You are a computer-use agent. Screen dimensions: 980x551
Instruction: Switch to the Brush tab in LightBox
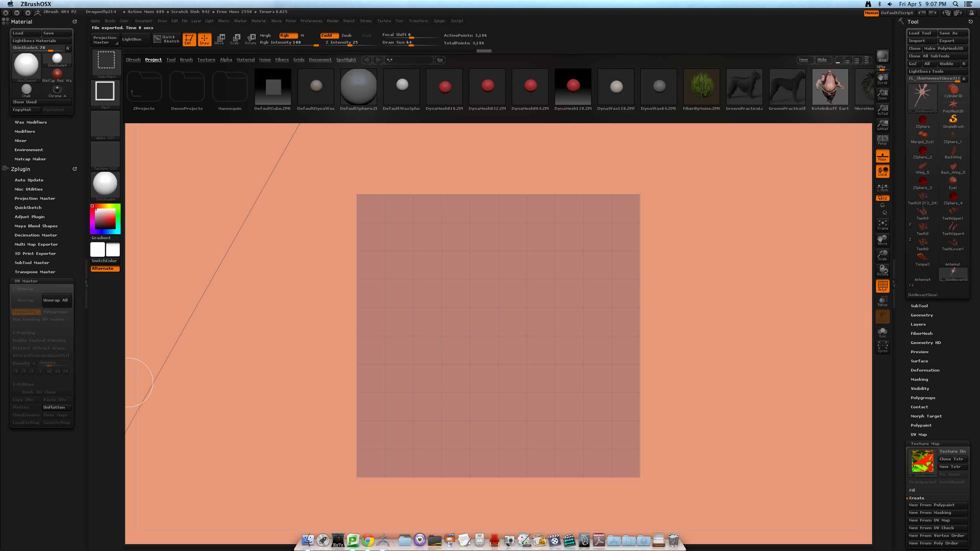pos(186,60)
